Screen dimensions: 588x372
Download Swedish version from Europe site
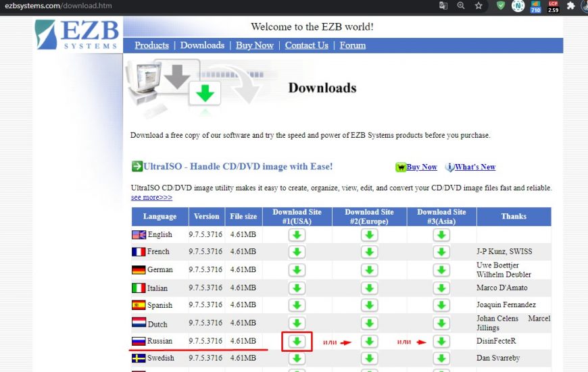(370, 358)
